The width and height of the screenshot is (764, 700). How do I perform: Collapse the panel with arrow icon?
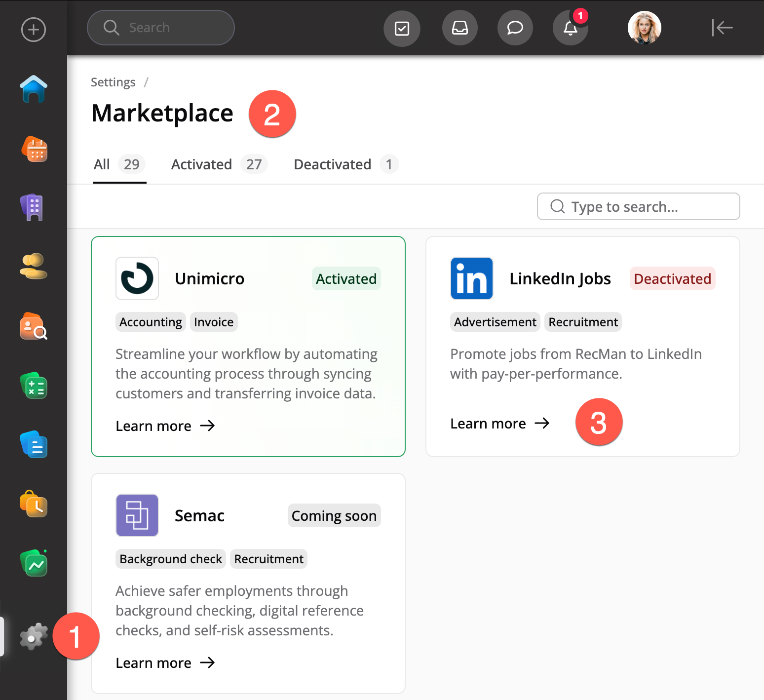coord(722,28)
